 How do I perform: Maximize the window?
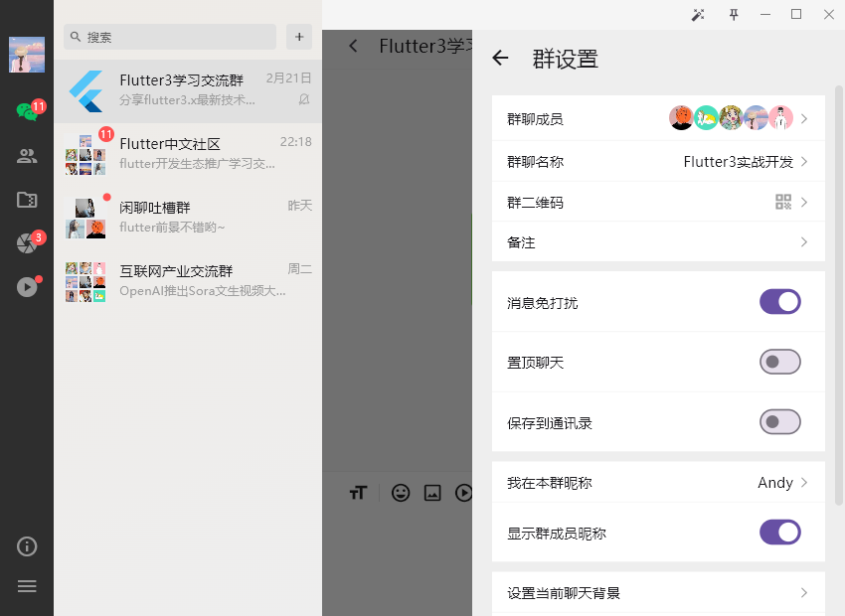[796, 15]
